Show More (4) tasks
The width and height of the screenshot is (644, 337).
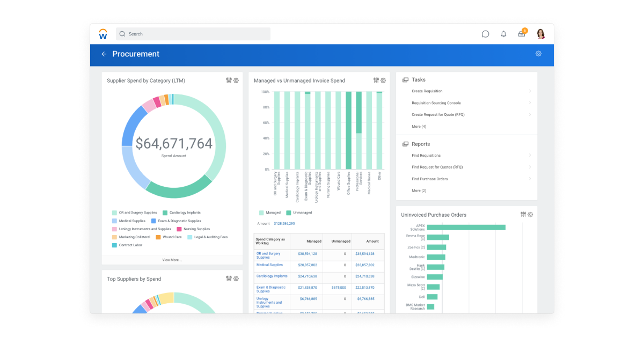(419, 127)
